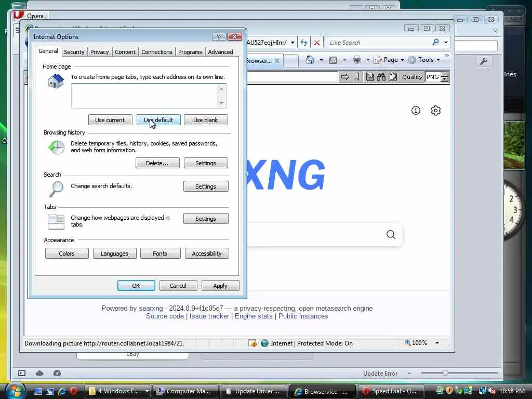Click into the Live Search box

379,43
